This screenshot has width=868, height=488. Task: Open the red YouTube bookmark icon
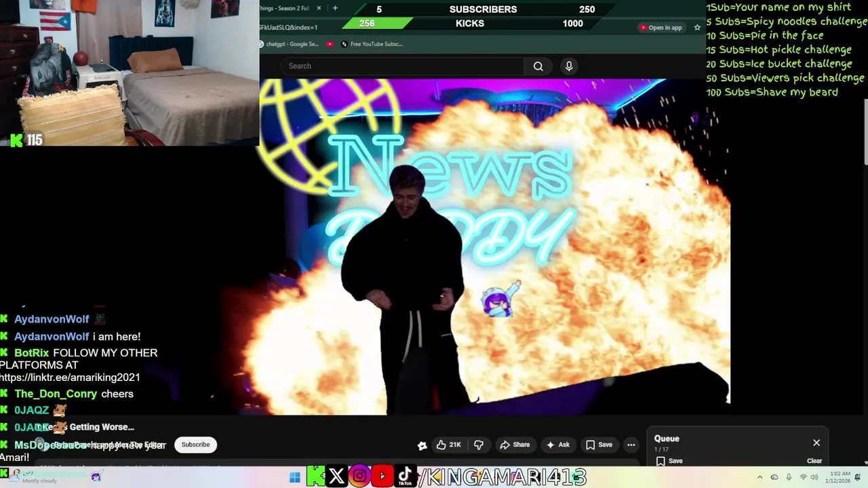[330, 44]
